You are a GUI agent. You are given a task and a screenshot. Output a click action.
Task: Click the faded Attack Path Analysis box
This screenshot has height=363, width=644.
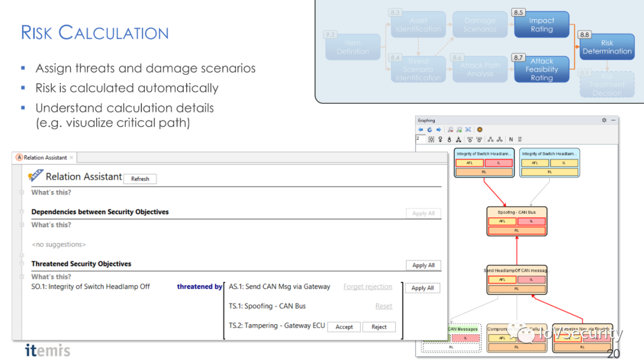pos(479,69)
